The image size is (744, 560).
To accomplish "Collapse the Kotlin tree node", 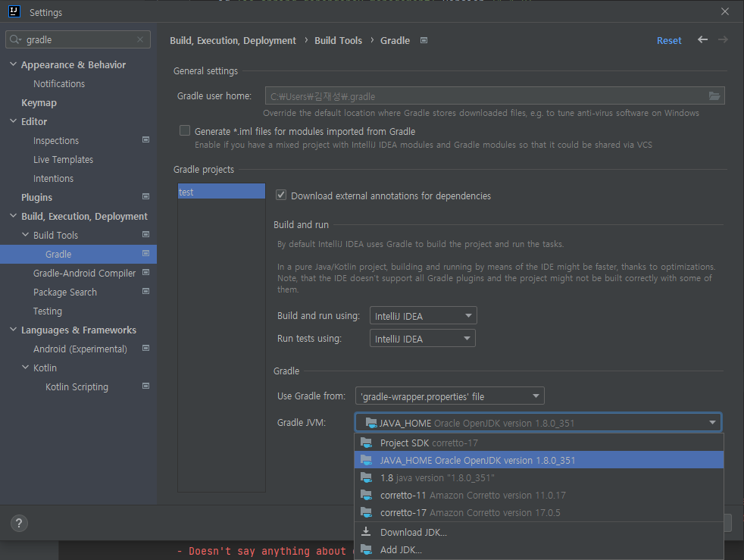I will click(25, 368).
